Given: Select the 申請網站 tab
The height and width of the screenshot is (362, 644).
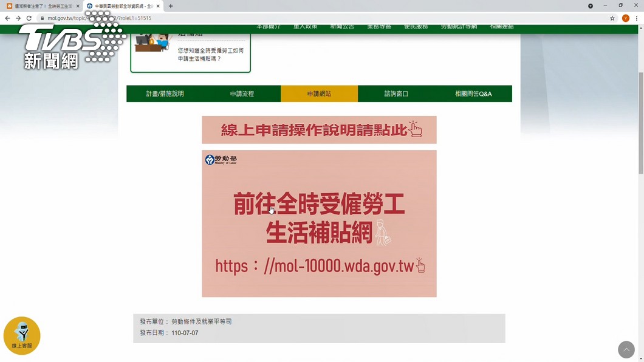Looking at the screenshot, I should pyautogui.click(x=319, y=94).
